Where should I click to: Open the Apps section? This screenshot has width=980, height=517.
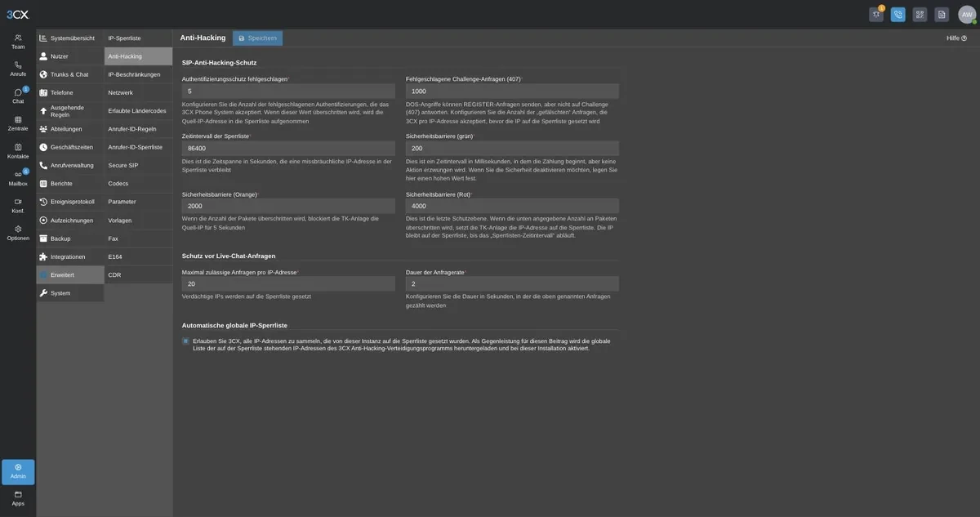tap(18, 498)
